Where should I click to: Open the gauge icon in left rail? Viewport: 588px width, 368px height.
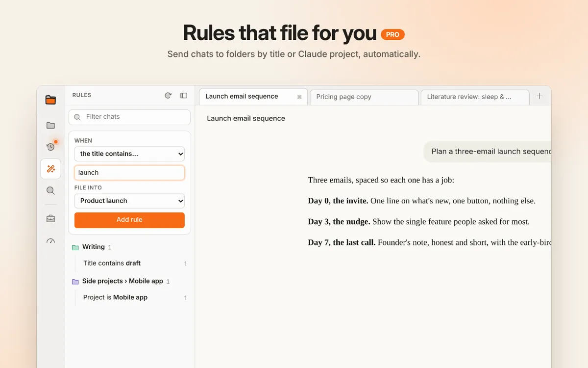pos(50,241)
